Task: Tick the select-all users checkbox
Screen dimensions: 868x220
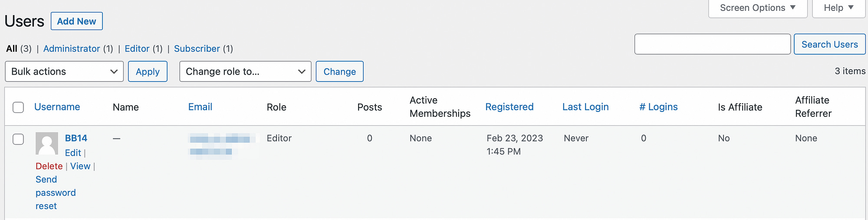Action: point(18,107)
